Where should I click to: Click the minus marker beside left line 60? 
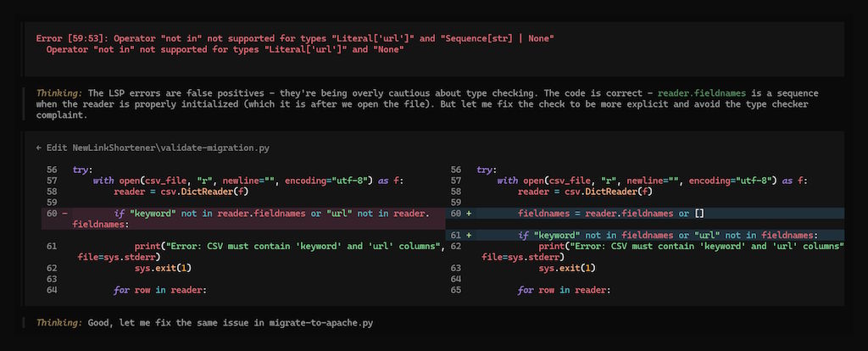tap(64, 213)
